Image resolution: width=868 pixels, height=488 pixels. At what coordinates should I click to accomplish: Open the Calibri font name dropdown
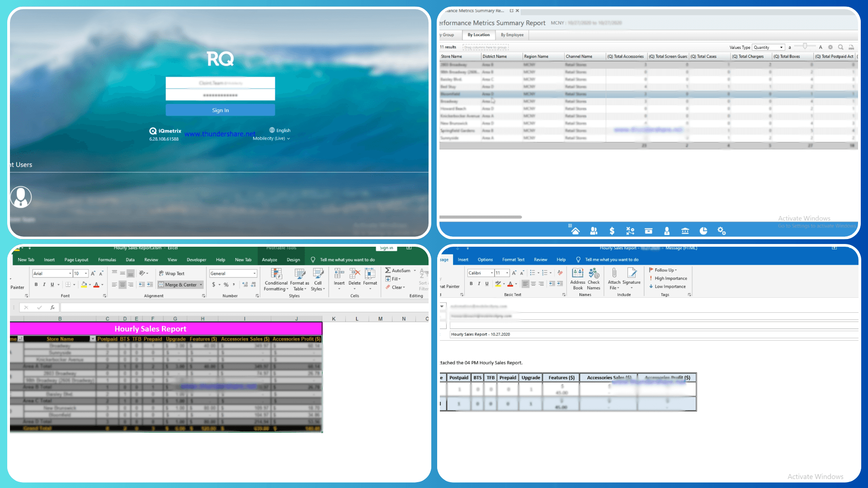click(491, 273)
